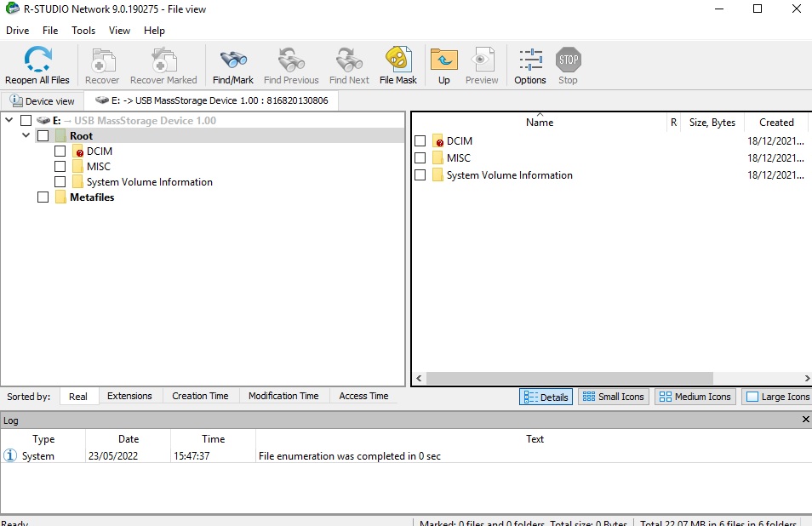Switch file list to Large Icons
Image resolution: width=812 pixels, height=526 pixels.
(x=777, y=397)
